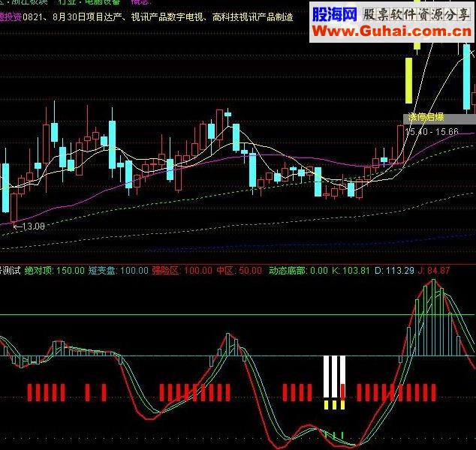This screenshot has width=476, height=450.
Task: Click the 8月30日项目达产 news text
Action: coord(87,17)
